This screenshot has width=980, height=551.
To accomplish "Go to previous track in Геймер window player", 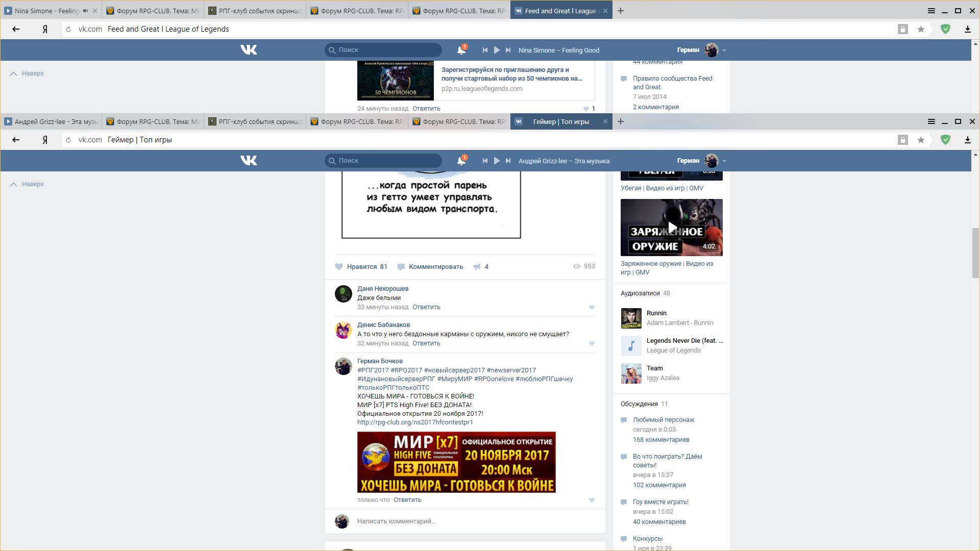I will coord(485,161).
